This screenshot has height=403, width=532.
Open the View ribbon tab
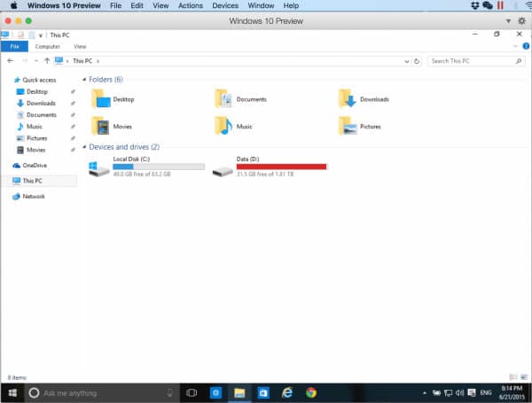point(80,46)
